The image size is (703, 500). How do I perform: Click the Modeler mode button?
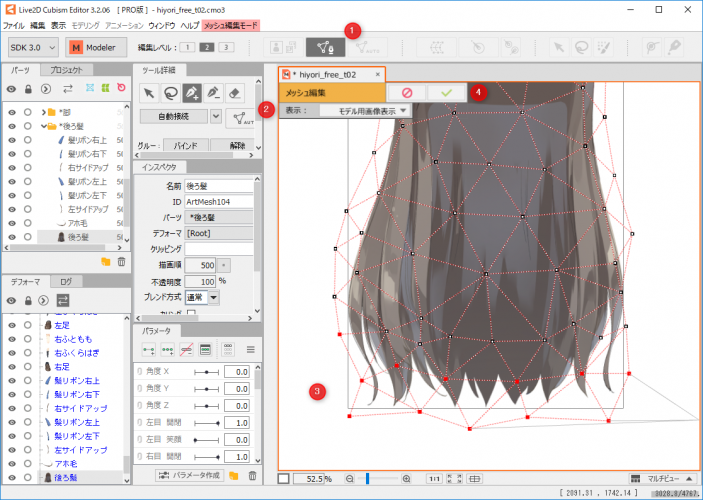pyautogui.click(x=95, y=46)
